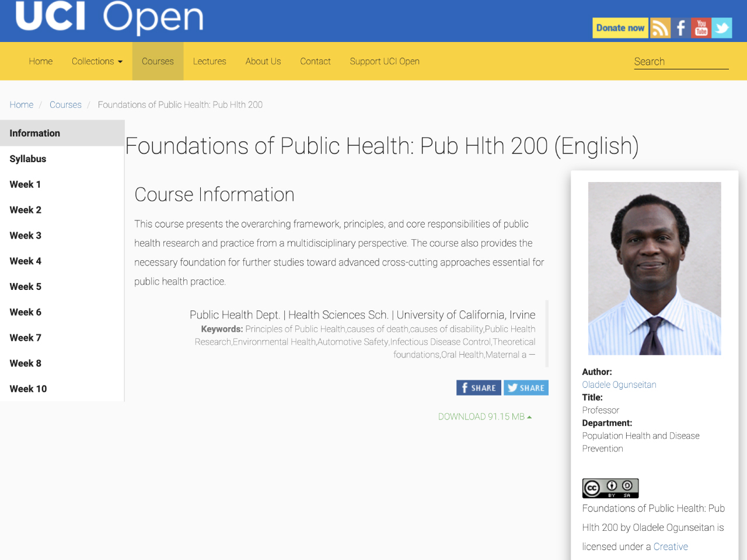
Task: Click the course title heading text
Action: tap(382, 146)
